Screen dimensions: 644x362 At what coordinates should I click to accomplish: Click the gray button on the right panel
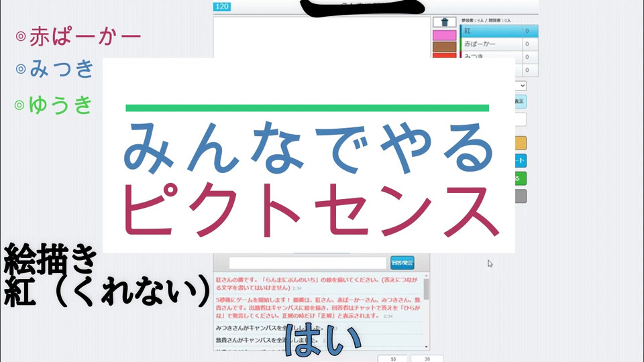click(x=521, y=196)
